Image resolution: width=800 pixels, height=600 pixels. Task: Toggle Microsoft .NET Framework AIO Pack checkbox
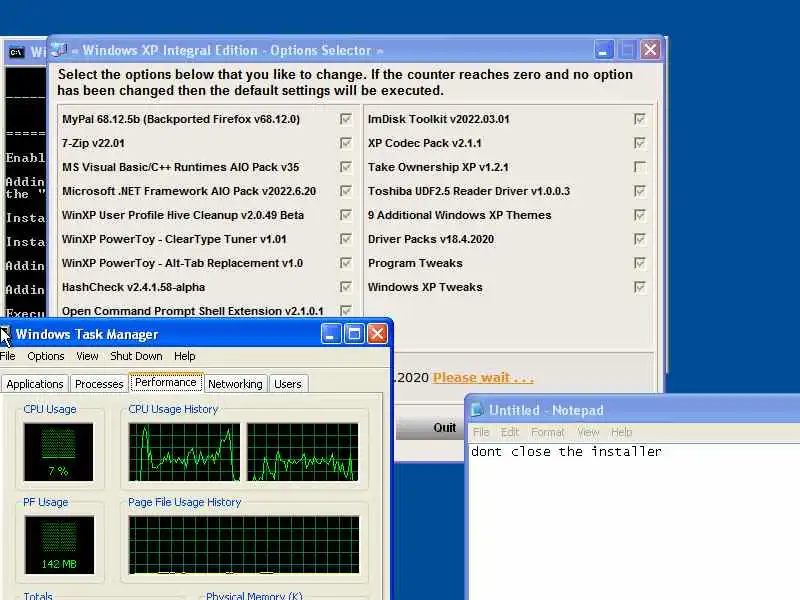pyautogui.click(x=345, y=191)
